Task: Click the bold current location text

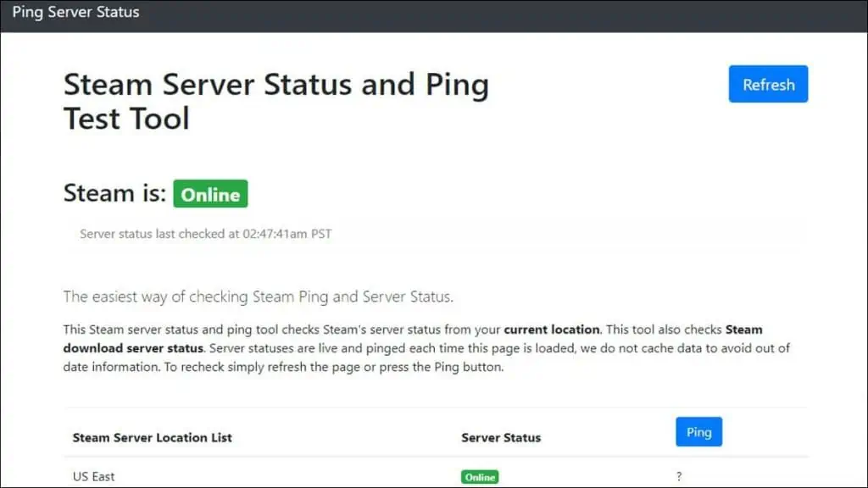Action: point(552,329)
